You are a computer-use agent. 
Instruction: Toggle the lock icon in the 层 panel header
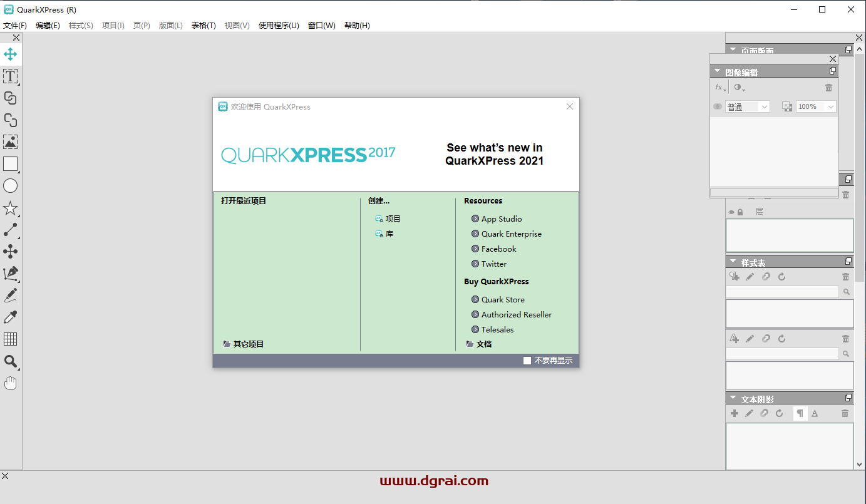tap(740, 211)
